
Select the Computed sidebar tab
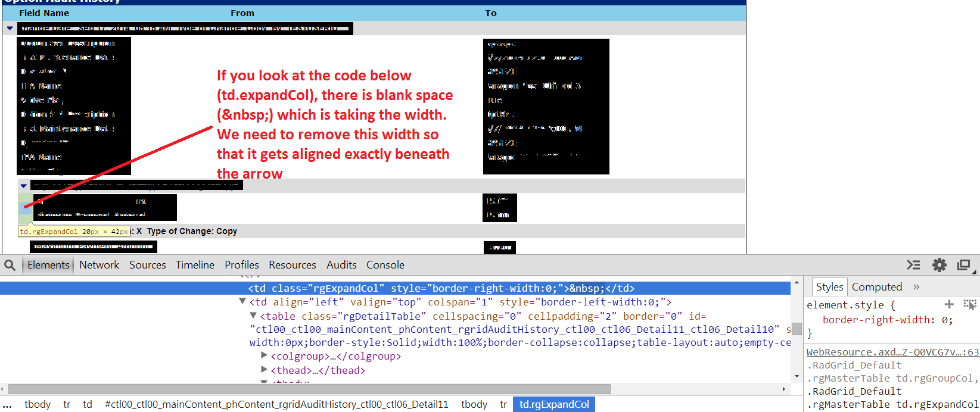click(x=877, y=287)
